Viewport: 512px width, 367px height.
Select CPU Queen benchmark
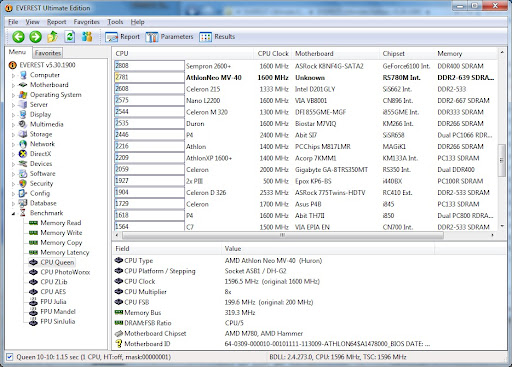(57, 262)
